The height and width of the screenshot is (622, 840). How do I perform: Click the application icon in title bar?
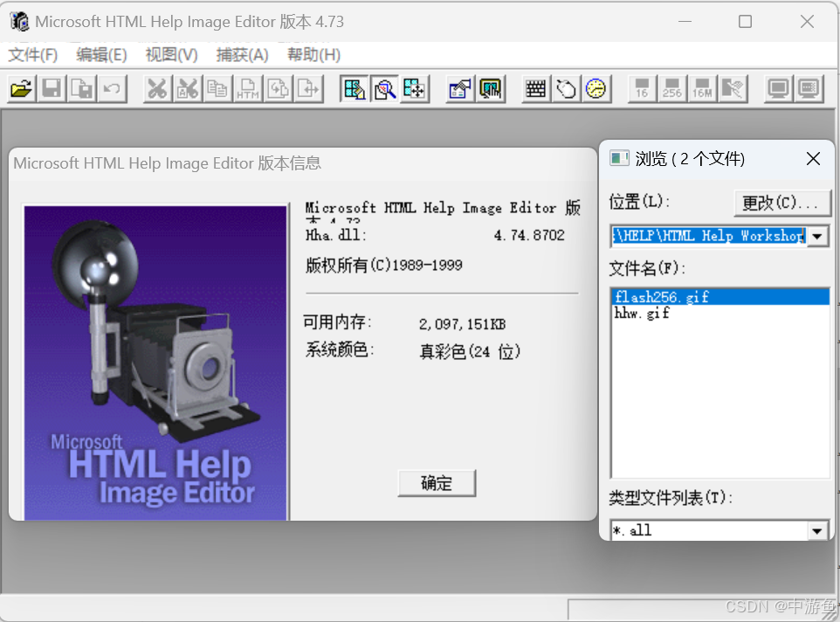click(19, 22)
